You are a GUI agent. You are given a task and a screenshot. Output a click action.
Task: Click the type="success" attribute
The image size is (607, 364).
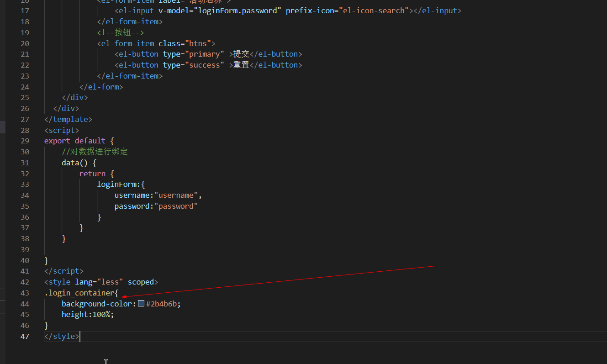pos(194,65)
